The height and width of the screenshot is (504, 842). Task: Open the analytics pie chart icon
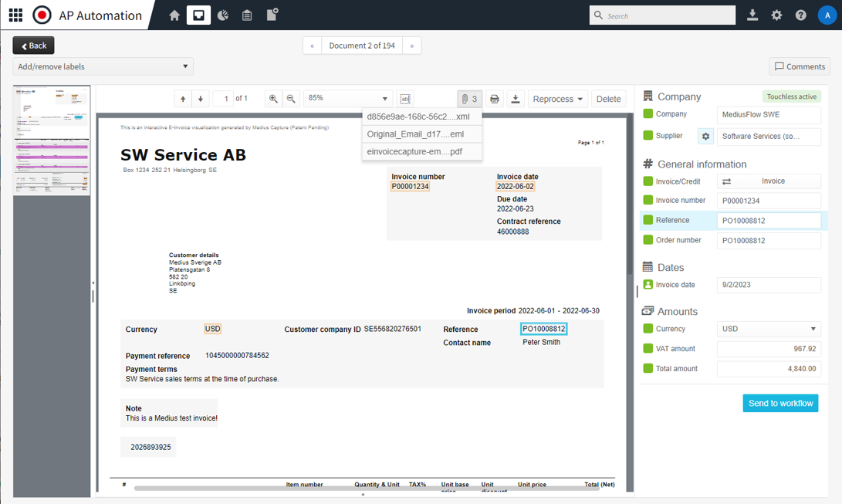pyautogui.click(x=223, y=15)
